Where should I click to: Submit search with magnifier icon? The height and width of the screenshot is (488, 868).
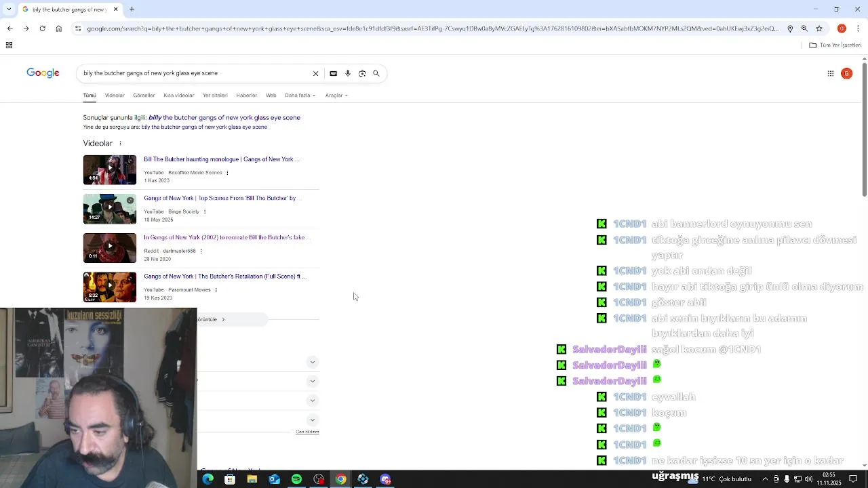376,73
